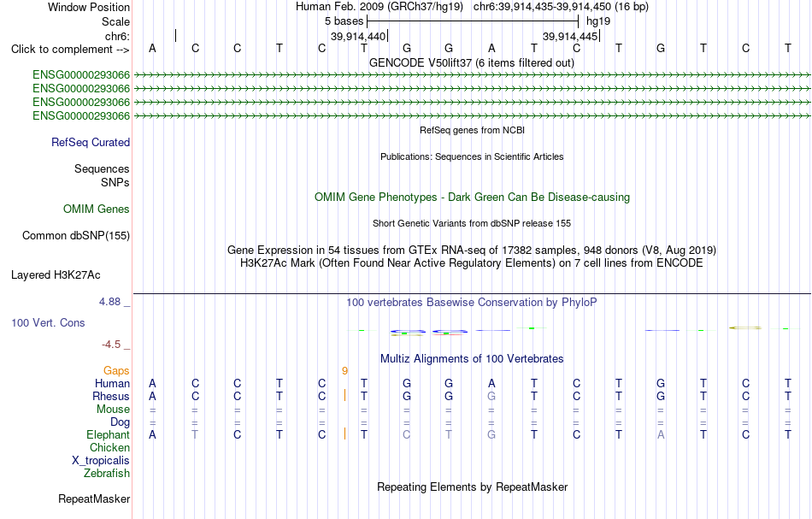
Task: Click the orange Gaps label
Action: 116,371
